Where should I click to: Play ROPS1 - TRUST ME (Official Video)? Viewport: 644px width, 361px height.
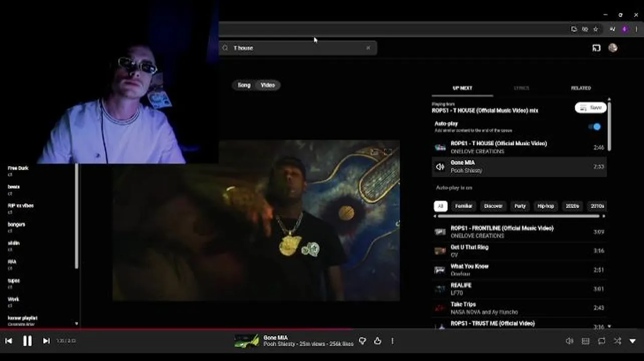pos(519,323)
